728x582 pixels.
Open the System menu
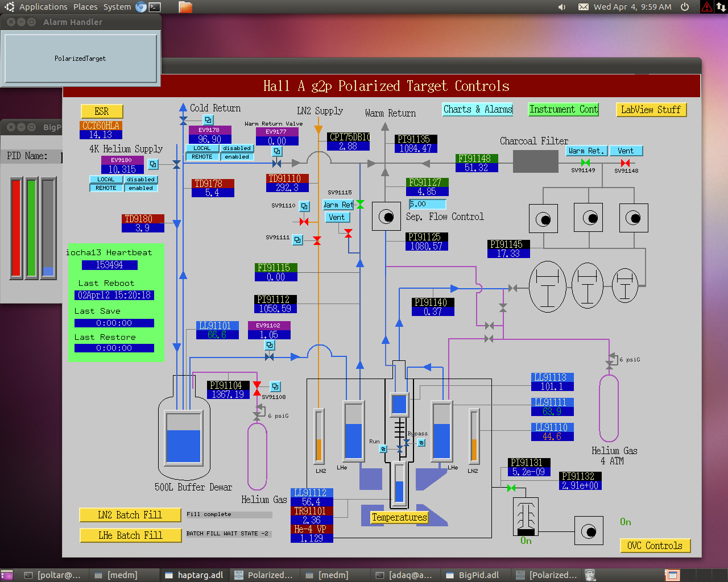point(117,7)
